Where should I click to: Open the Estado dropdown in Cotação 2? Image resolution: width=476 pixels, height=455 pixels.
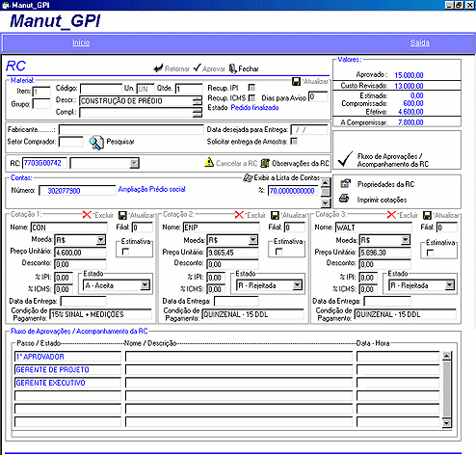tap(298, 284)
